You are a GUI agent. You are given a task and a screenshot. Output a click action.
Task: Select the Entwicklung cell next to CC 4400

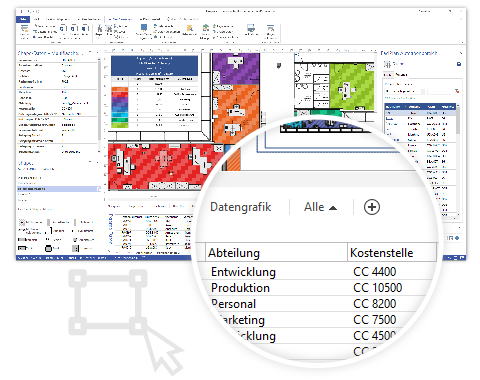[x=243, y=272]
